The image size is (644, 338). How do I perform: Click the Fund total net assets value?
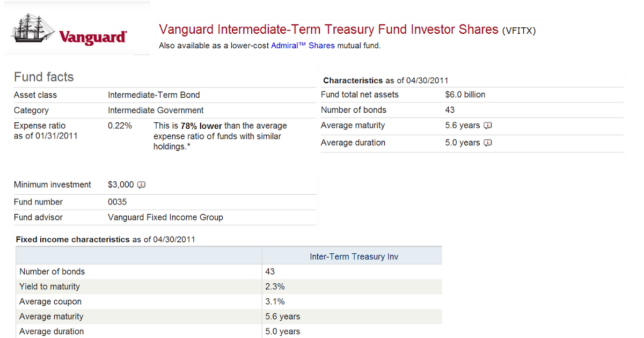click(x=465, y=94)
